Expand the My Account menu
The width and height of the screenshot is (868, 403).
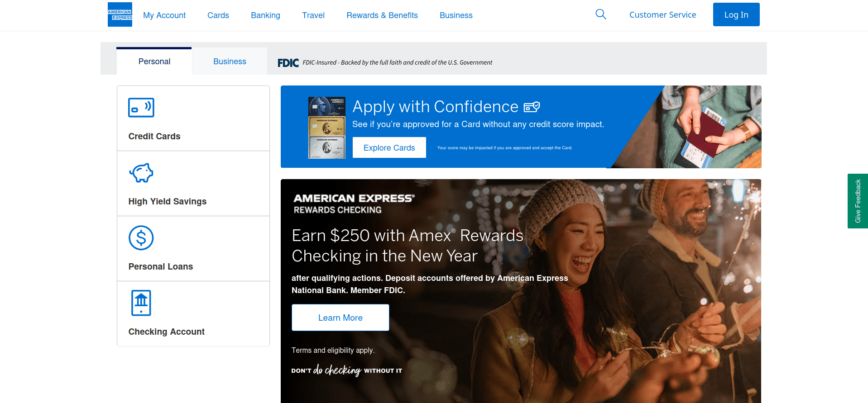click(164, 15)
